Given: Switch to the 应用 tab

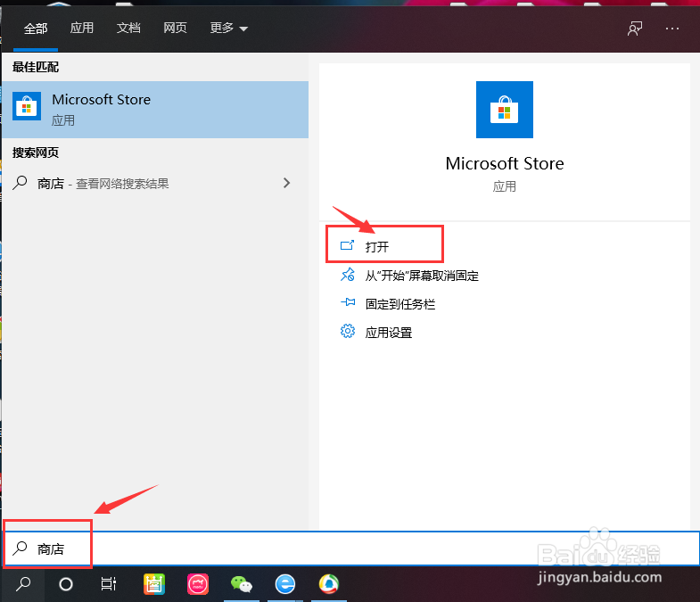Looking at the screenshot, I should (82, 29).
